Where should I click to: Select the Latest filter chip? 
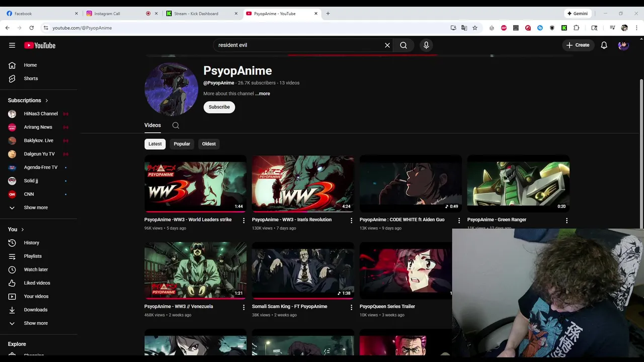tap(155, 144)
